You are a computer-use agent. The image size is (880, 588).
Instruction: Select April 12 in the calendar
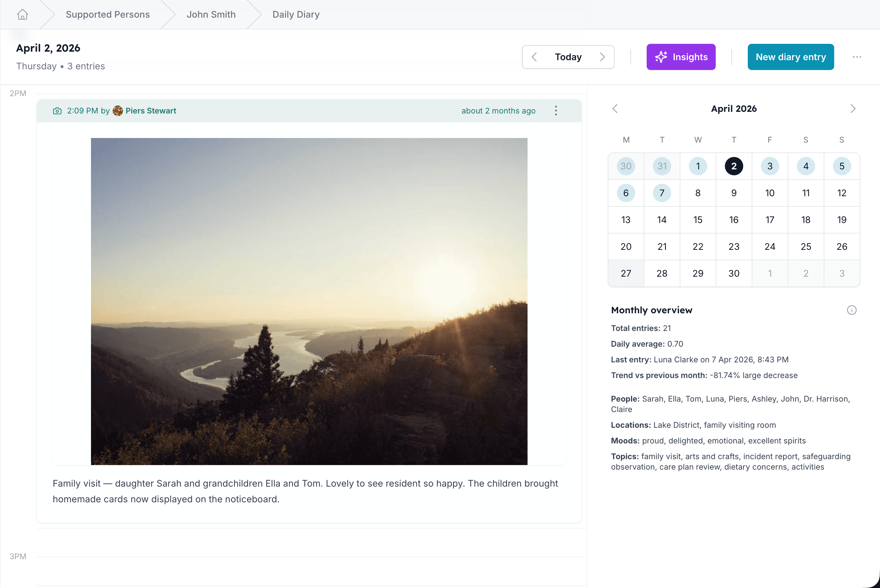tap(842, 193)
